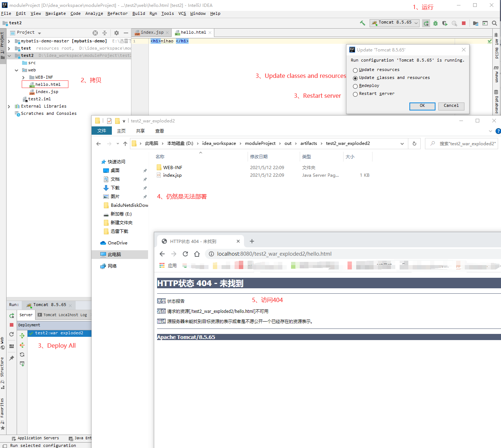Stop the server in the Run panel
Viewport: 501px width, 448px height.
pos(12,325)
